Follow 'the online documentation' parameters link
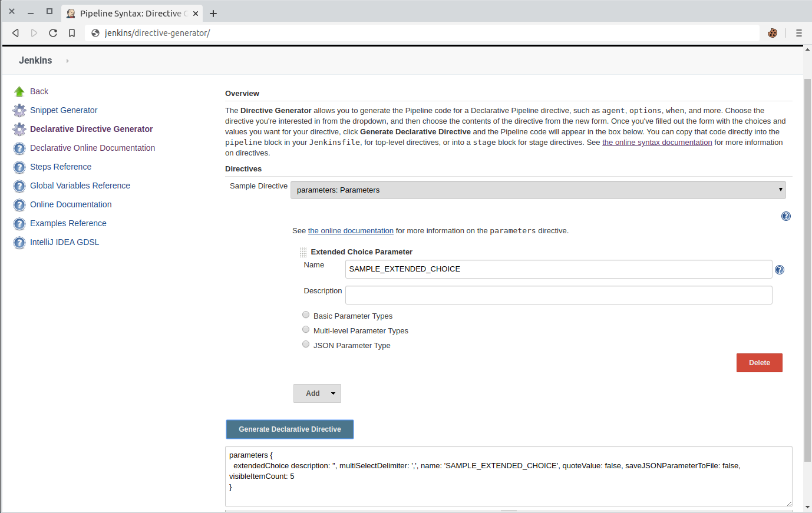The image size is (812, 513). pos(351,231)
